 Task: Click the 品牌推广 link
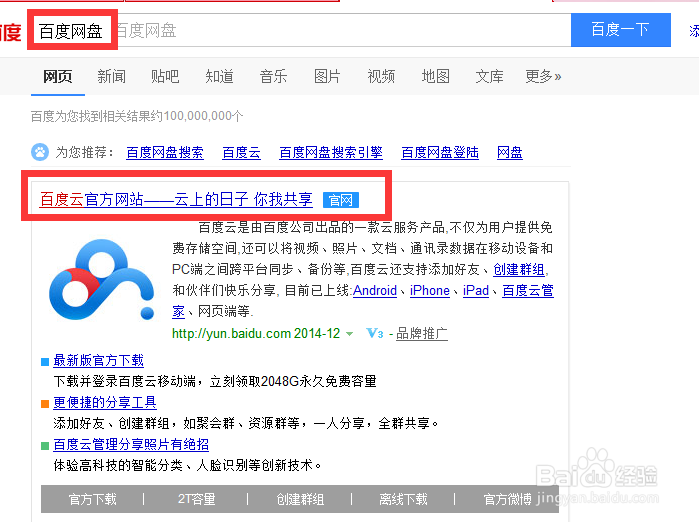422,333
